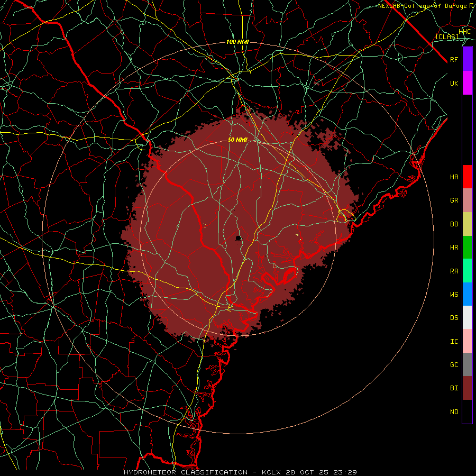Click the RA light-green legend swatch

pyautogui.click(x=467, y=271)
